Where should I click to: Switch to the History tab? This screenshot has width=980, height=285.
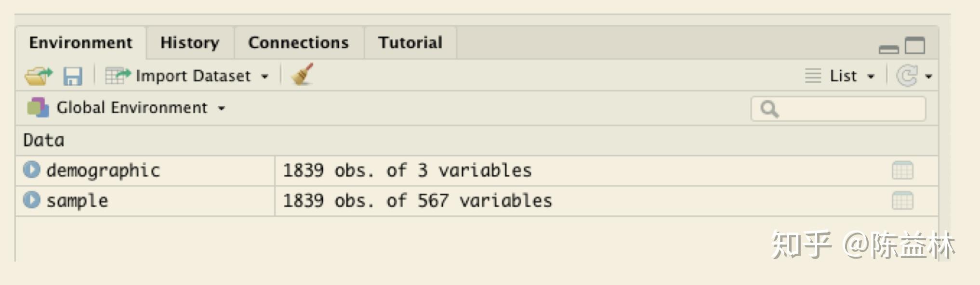(x=190, y=43)
